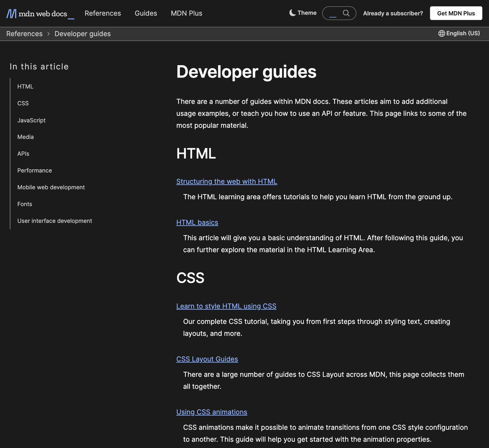Click the MDN web docs logo
489x448 pixels.
click(x=40, y=13)
